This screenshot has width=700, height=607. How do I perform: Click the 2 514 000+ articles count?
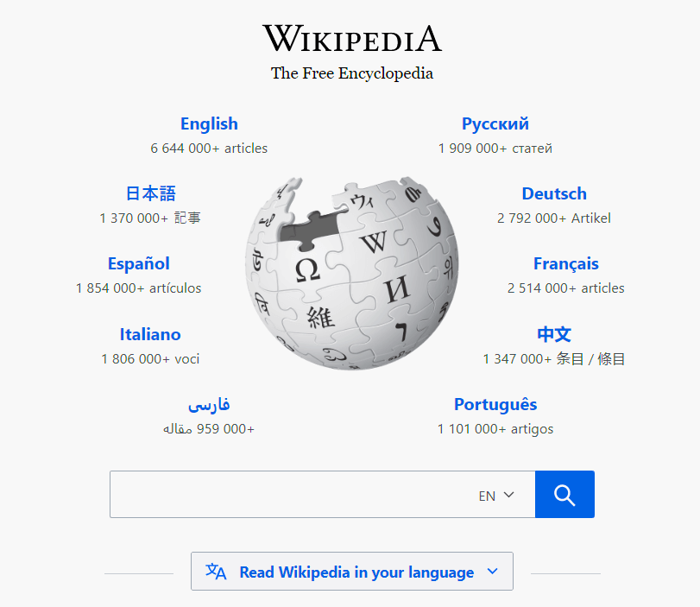(x=566, y=288)
